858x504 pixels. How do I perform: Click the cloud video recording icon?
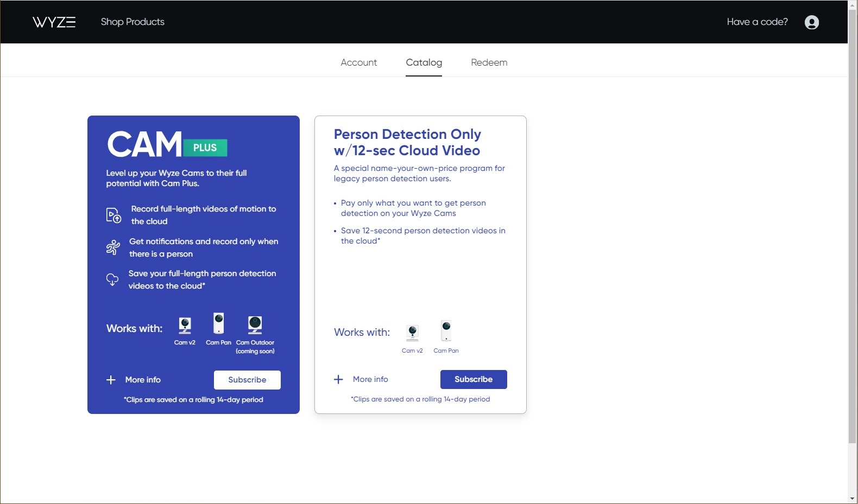[x=113, y=215]
